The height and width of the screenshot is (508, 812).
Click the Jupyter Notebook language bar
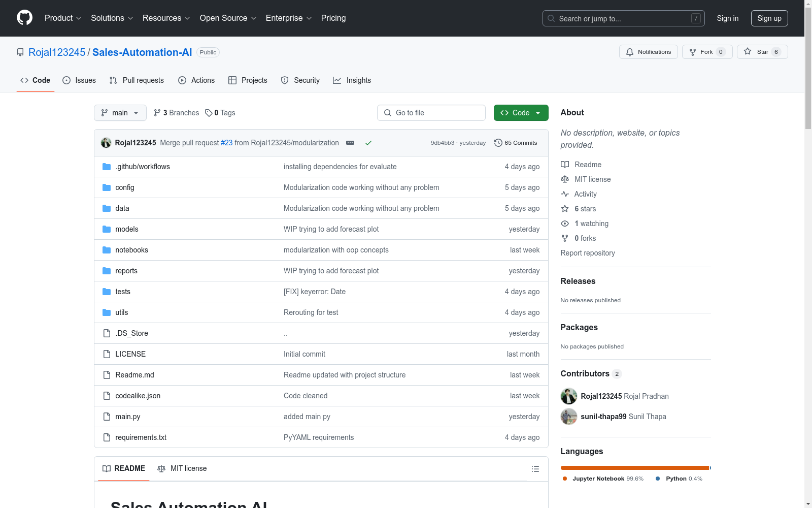tap(634, 468)
